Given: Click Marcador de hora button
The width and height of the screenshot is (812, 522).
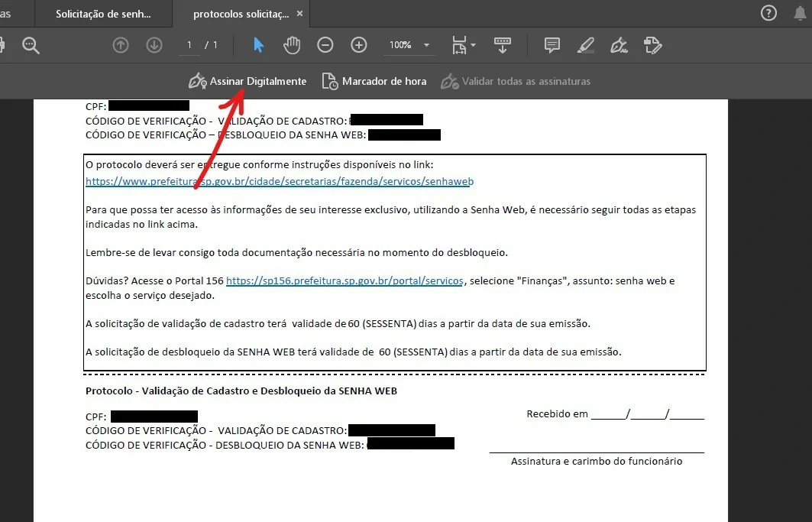Looking at the screenshot, I should pos(374,81).
